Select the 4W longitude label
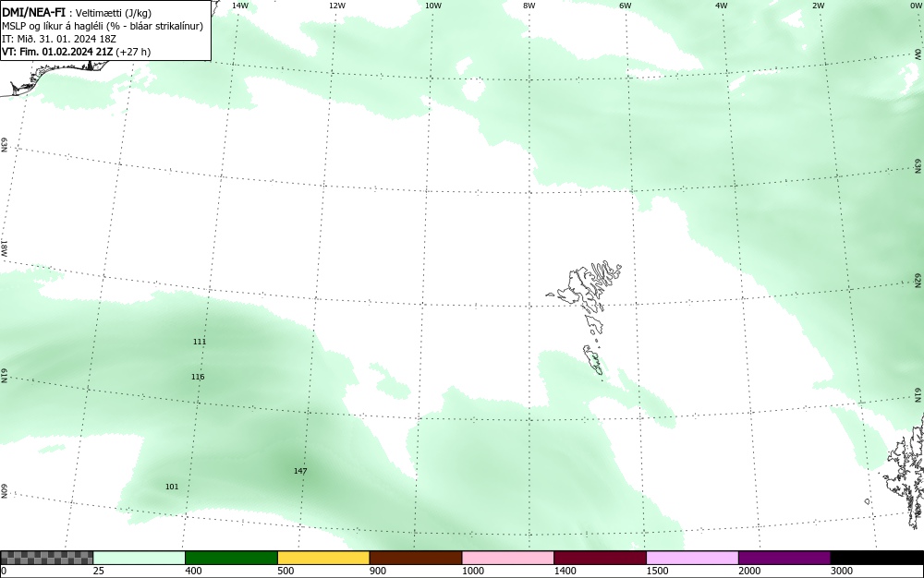This screenshot has height=578, width=924. (722, 6)
